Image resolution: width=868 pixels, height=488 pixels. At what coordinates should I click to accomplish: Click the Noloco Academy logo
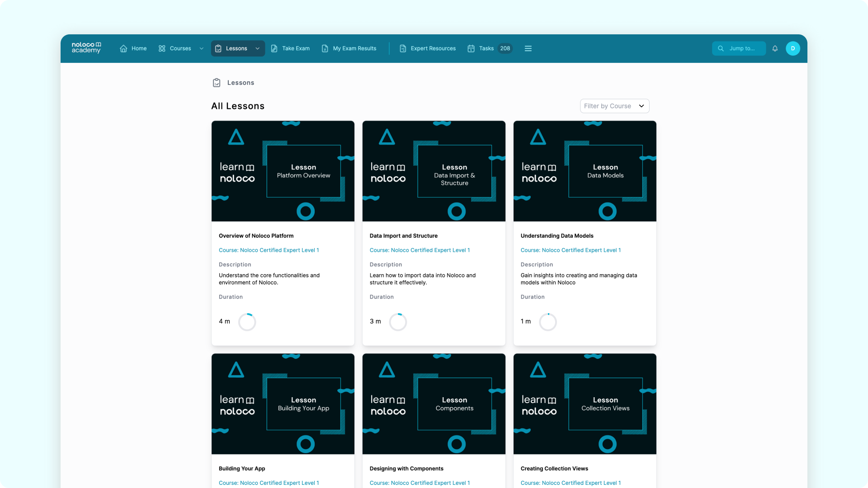pyautogui.click(x=86, y=47)
